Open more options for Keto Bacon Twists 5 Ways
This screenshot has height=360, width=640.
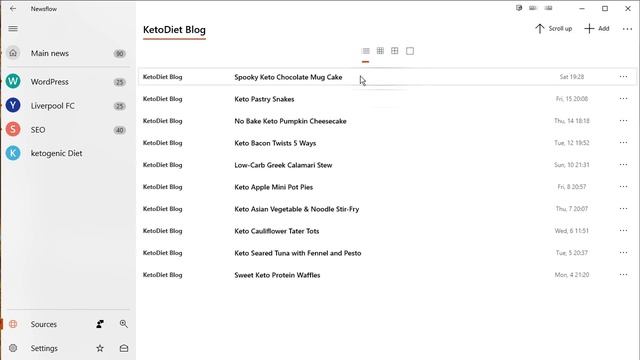point(623,143)
